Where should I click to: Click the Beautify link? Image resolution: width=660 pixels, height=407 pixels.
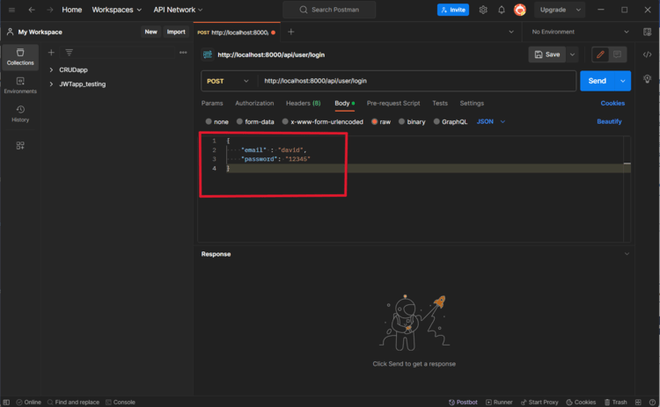(x=609, y=122)
